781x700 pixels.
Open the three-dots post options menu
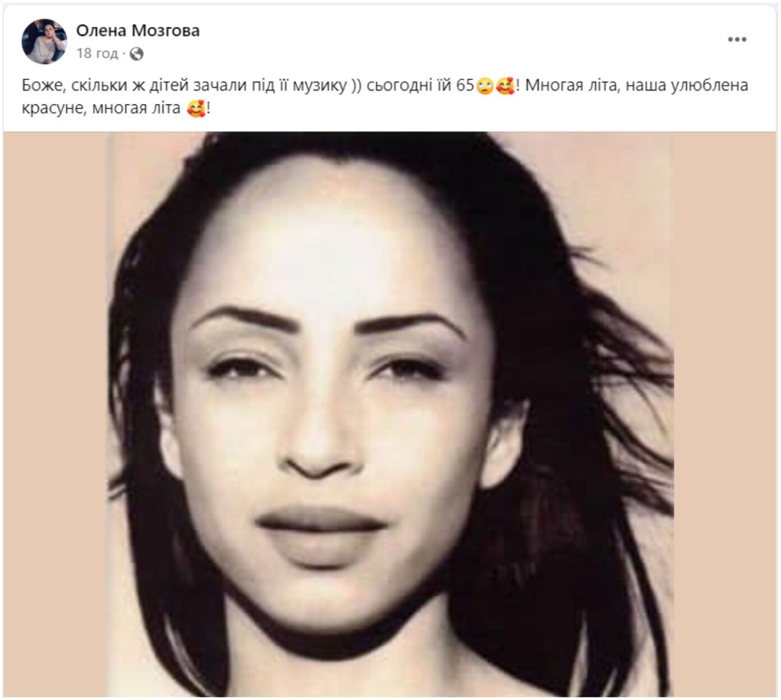pos(737,39)
